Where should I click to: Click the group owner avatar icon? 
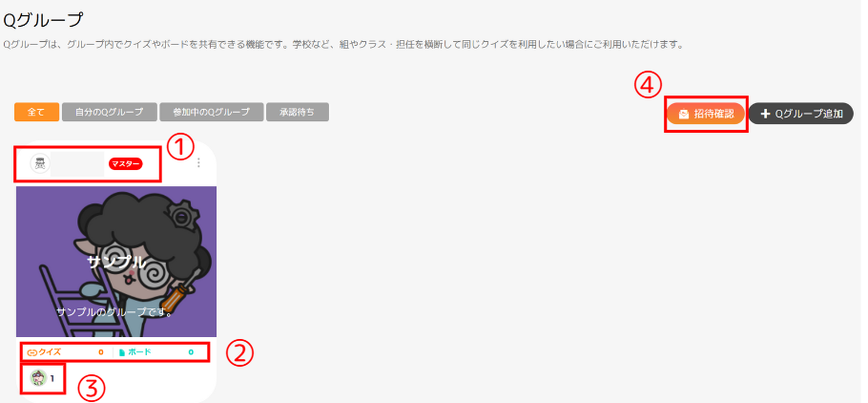[40, 163]
